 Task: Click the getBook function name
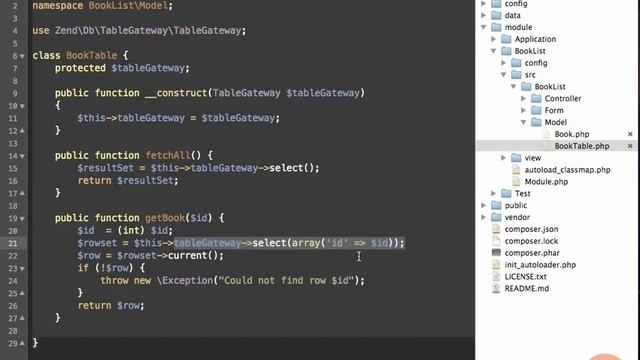165,218
